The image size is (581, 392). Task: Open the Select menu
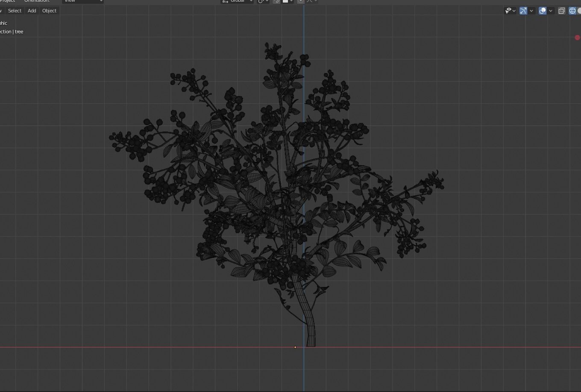tap(15, 11)
